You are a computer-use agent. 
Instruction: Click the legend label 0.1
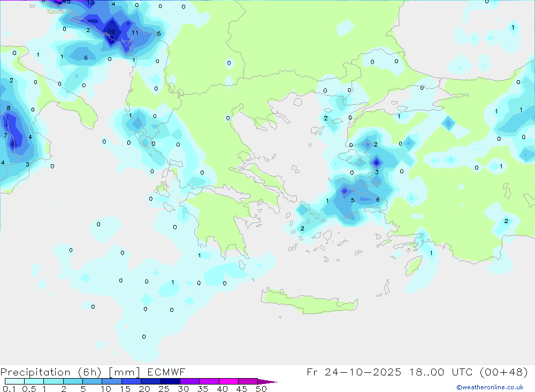tap(9, 389)
